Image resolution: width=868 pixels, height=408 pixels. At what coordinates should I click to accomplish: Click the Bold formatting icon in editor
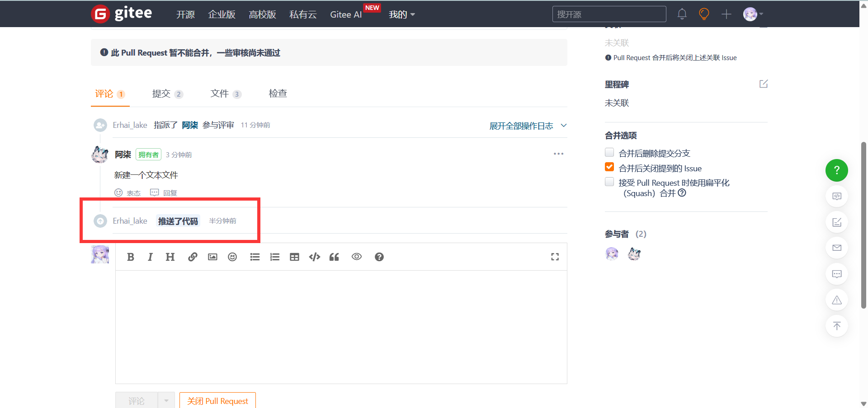pyautogui.click(x=131, y=257)
